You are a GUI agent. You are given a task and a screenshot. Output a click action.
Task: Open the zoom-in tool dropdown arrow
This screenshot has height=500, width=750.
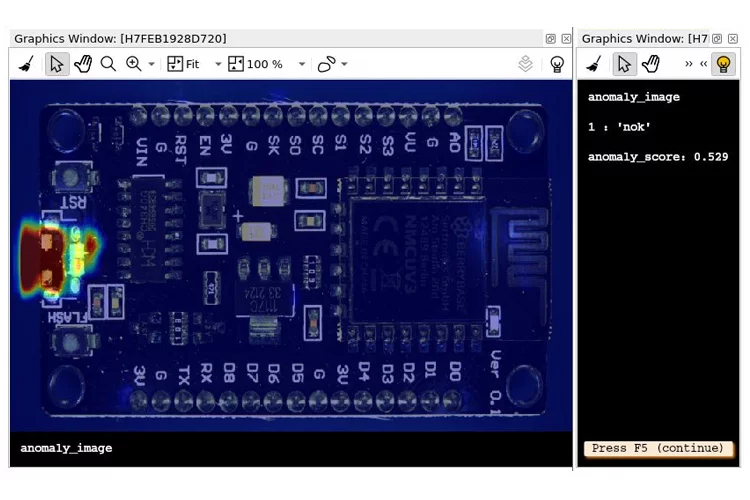(152, 64)
